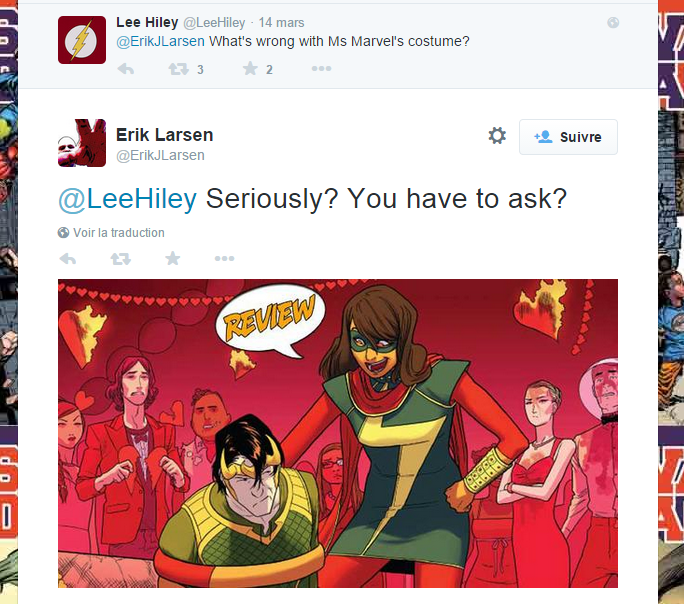Retweet Lee Hiley's tweet
The height and width of the screenshot is (604, 684).
pos(179,69)
